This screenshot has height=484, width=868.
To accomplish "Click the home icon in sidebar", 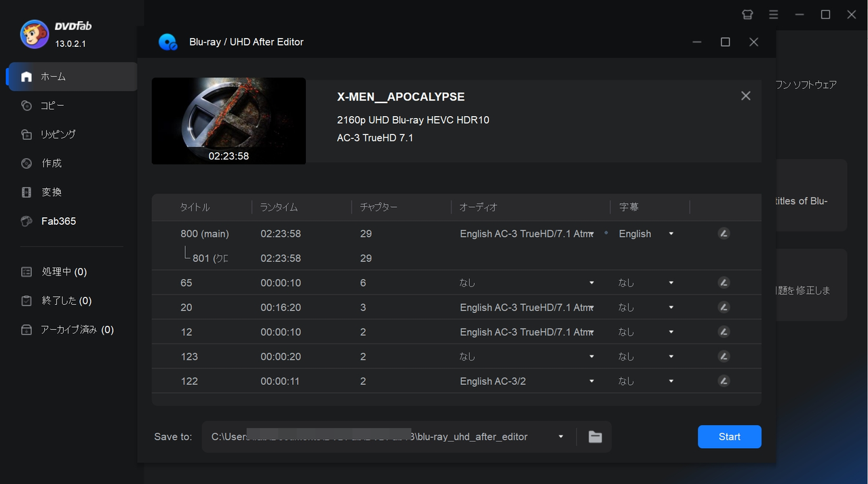I will click(26, 77).
